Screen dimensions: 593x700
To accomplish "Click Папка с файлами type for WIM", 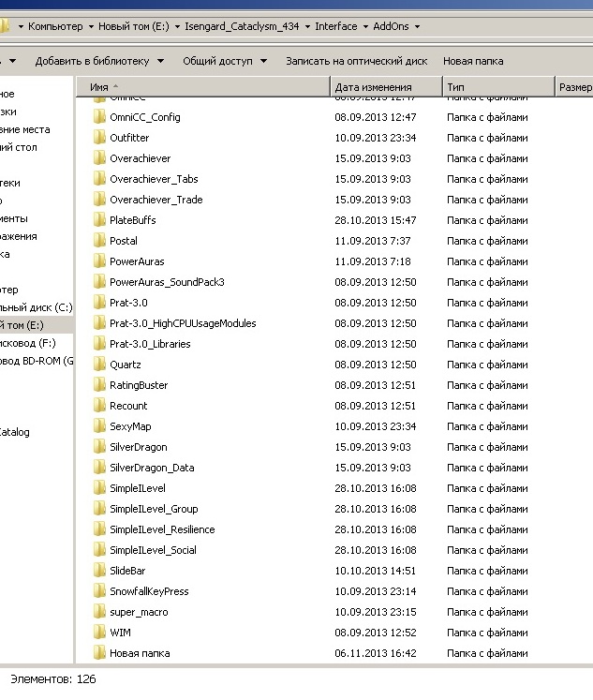I will [487, 633].
